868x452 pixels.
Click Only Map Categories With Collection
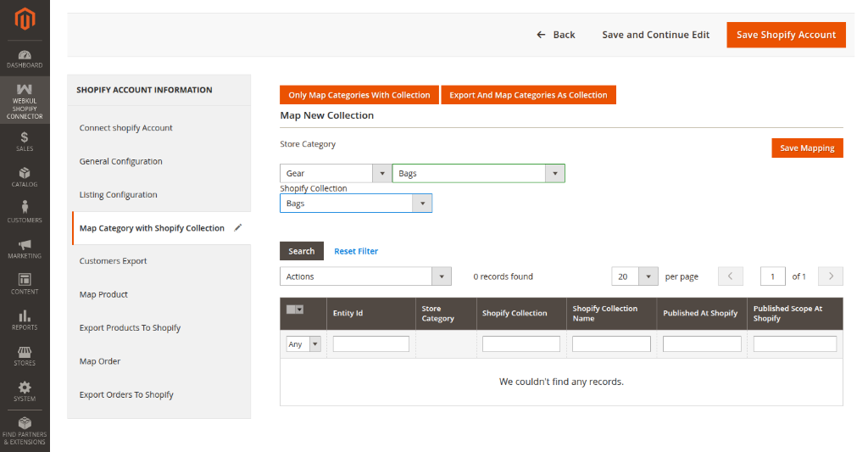pyautogui.click(x=359, y=95)
